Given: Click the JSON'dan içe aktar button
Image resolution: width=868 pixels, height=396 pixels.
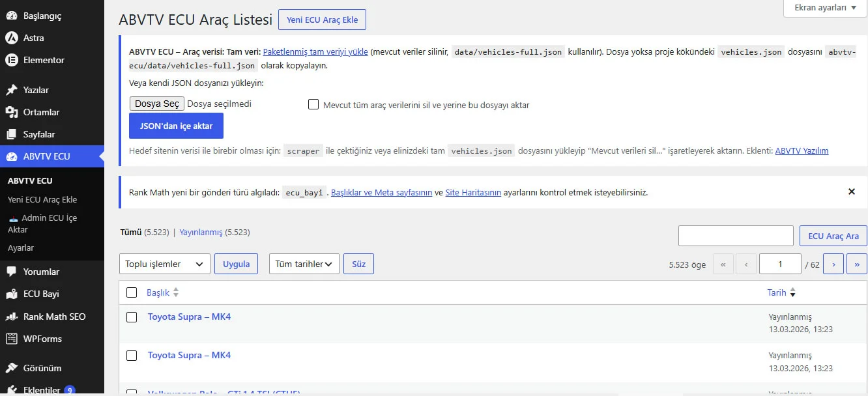Looking at the screenshot, I should 176,126.
